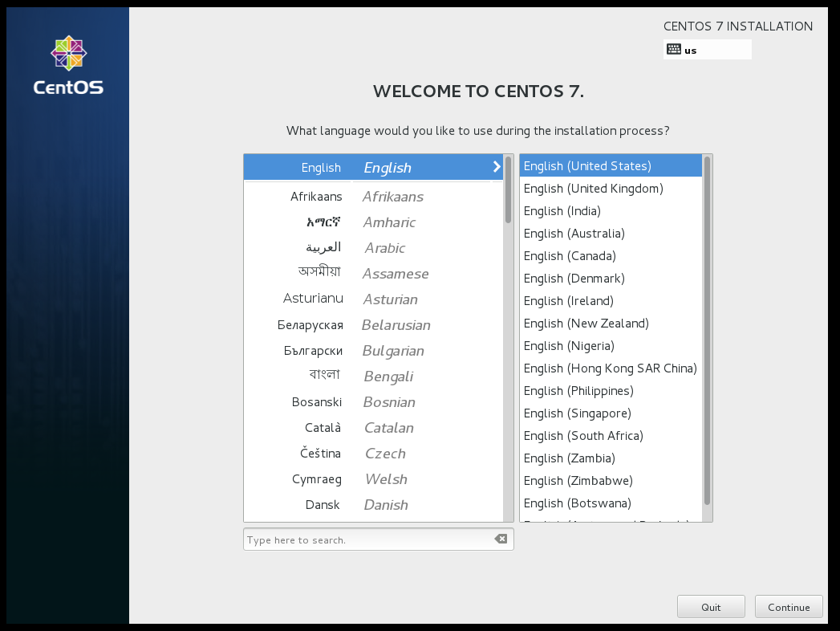Choose English (United Kingdom) locale
Image resolution: width=840 pixels, height=631 pixels.
coord(611,189)
